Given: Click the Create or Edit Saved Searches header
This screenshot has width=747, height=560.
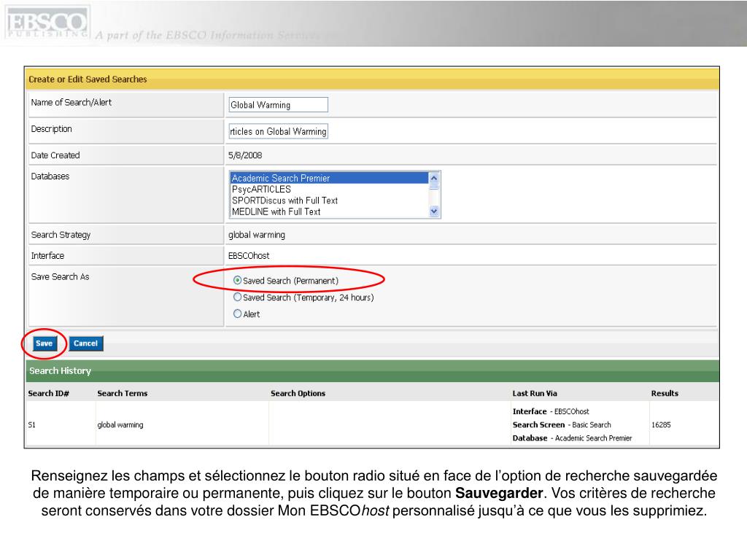Looking at the screenshot, I should [372, 79].
